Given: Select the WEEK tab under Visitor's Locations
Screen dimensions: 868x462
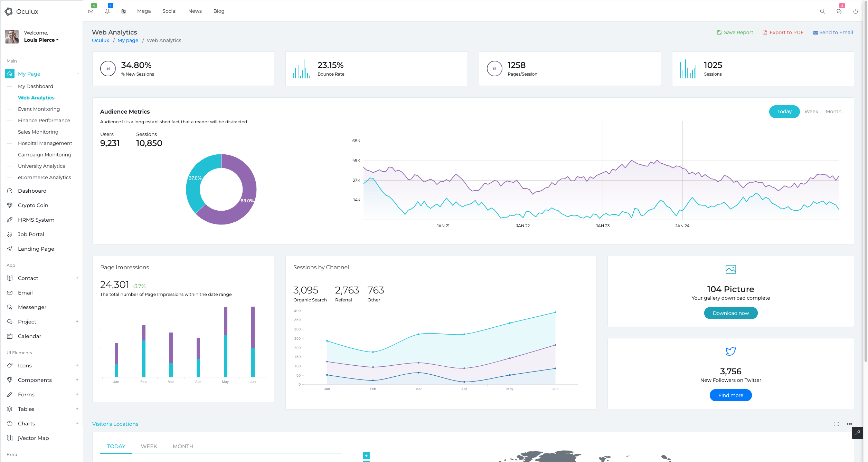Looking at the screenshot, I should coord(149,446).
